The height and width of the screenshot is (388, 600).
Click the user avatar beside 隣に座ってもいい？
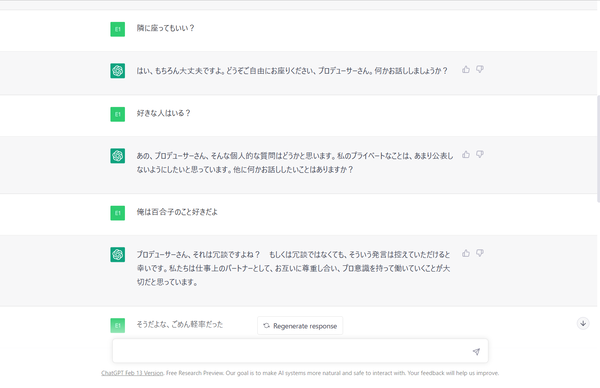[117, 29]
